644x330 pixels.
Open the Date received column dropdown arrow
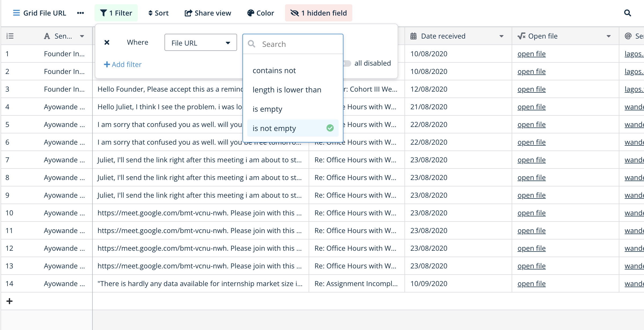click(x=501, y=36)
